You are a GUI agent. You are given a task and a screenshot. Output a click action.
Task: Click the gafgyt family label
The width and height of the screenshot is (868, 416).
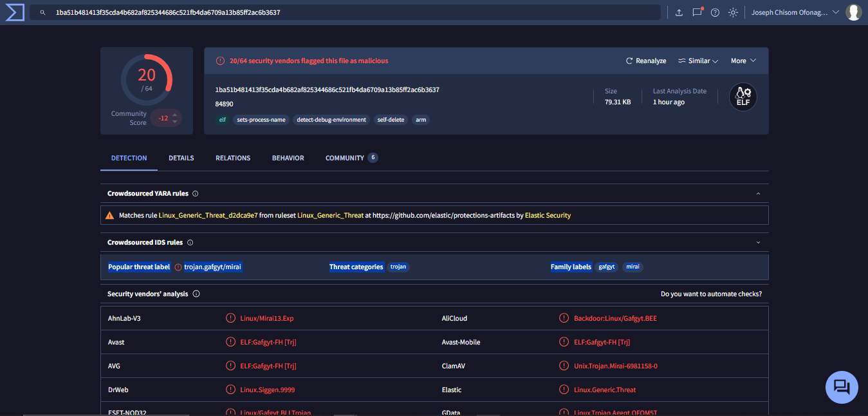pos(607,267)
